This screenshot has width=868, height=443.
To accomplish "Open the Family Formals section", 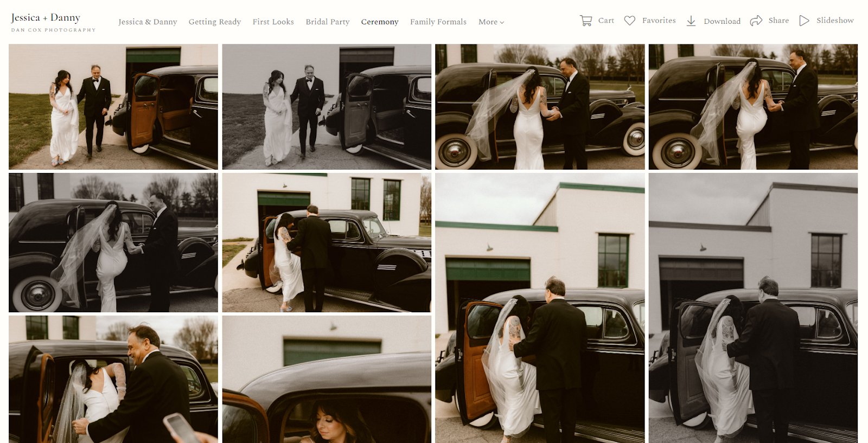I will (438, 22).
